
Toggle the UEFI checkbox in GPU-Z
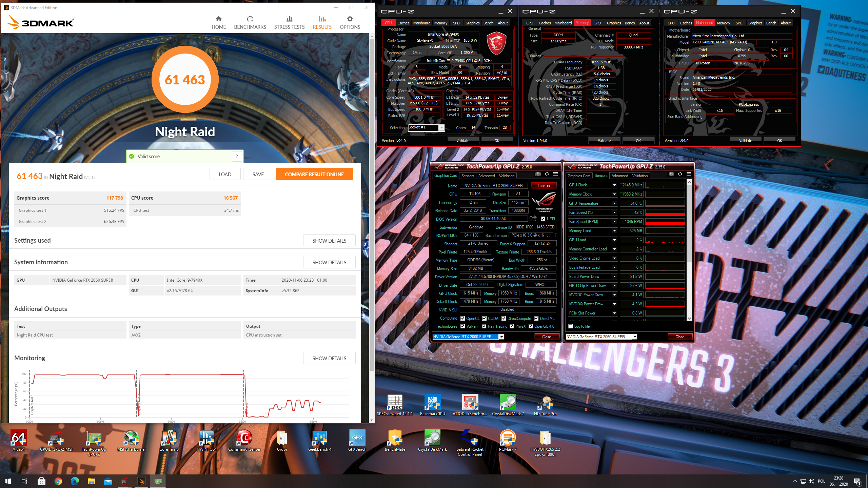pos(543,219)
